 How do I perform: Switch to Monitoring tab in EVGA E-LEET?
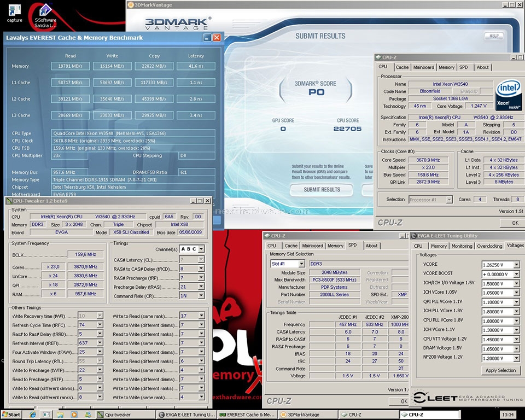(462, 246)
